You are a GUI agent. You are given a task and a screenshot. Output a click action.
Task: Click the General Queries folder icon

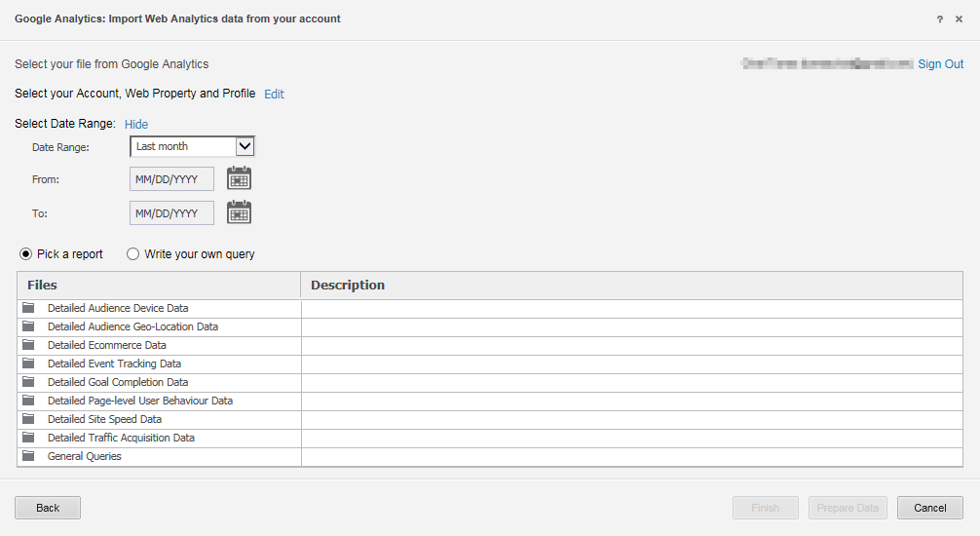(28, 456)
